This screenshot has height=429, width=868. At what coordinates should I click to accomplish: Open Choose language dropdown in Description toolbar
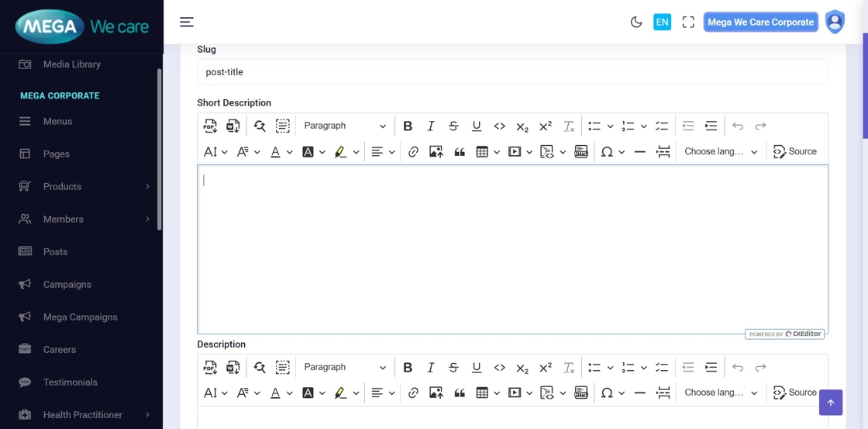pos(720,393)
